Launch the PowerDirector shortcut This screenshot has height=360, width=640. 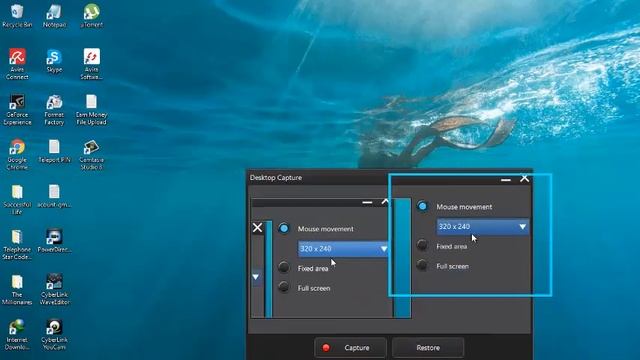point(54,241)
